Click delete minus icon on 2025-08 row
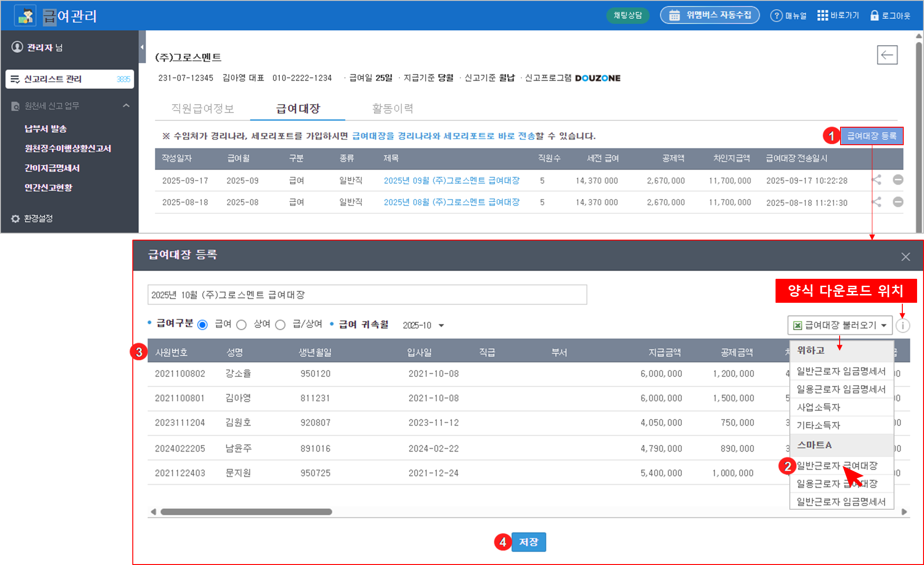This screenshot has height=565, width=924. (x=898, y=202)
